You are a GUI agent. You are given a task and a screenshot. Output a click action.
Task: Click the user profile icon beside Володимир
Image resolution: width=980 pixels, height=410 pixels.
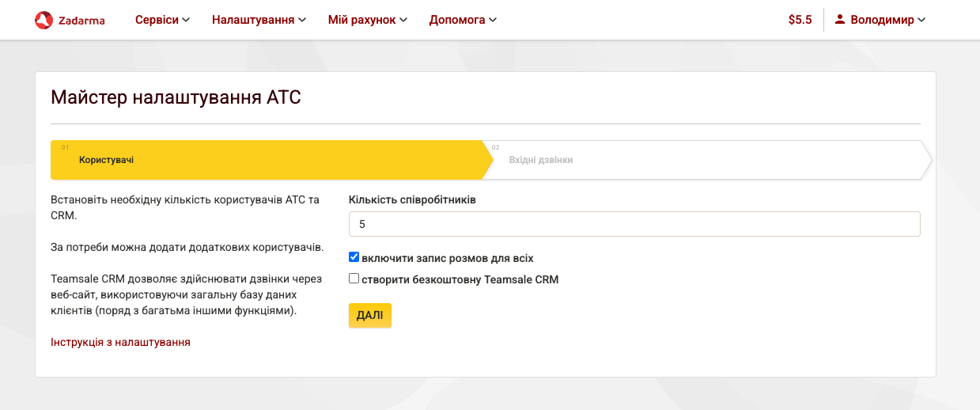[x=840, y=20]
